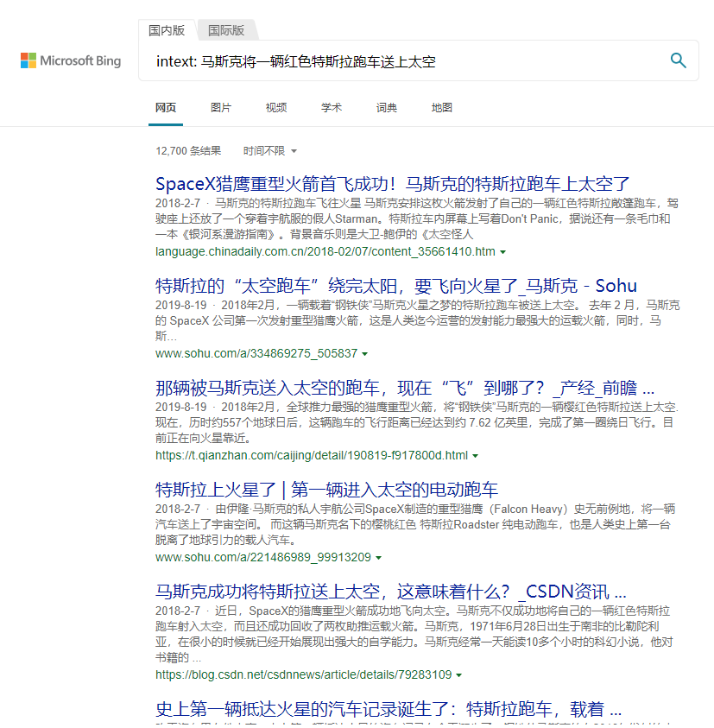Click the 2018-2-7 date on the chinadaily snippet

[178, 203]
